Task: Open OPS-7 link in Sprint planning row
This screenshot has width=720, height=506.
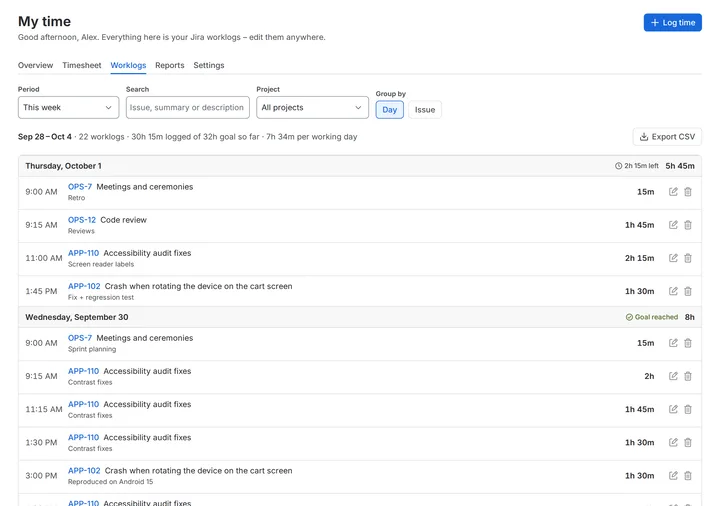Action: coord(80,338)
